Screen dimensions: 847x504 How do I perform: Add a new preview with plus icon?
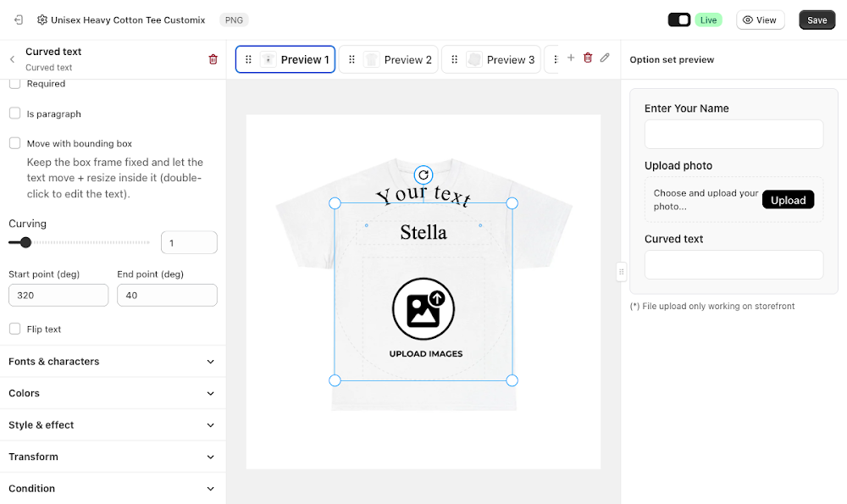570,58
